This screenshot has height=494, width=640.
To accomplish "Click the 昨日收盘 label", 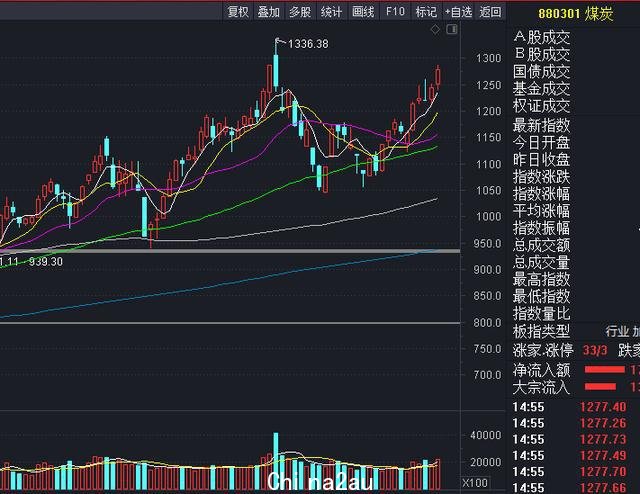I will tap(542, 159).
